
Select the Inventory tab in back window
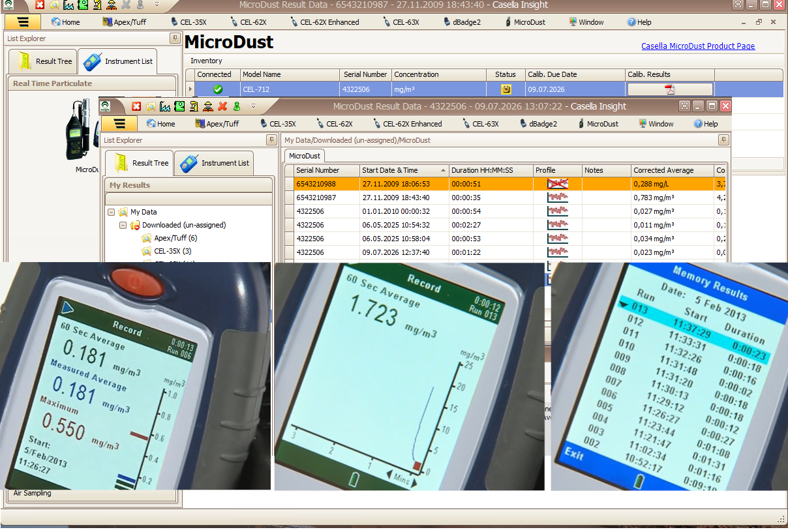[x=206, y=61]
